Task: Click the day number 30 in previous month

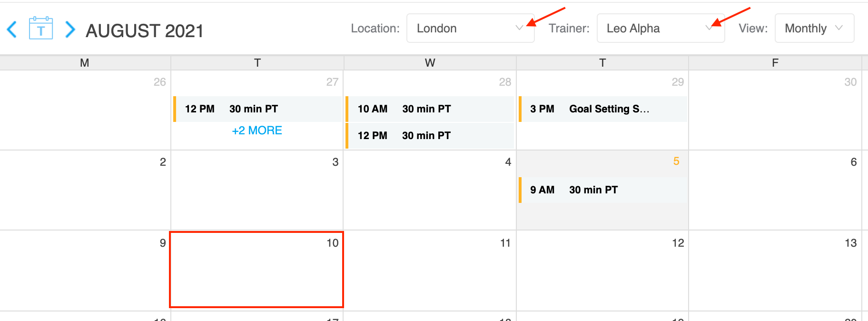Action: 850,82
